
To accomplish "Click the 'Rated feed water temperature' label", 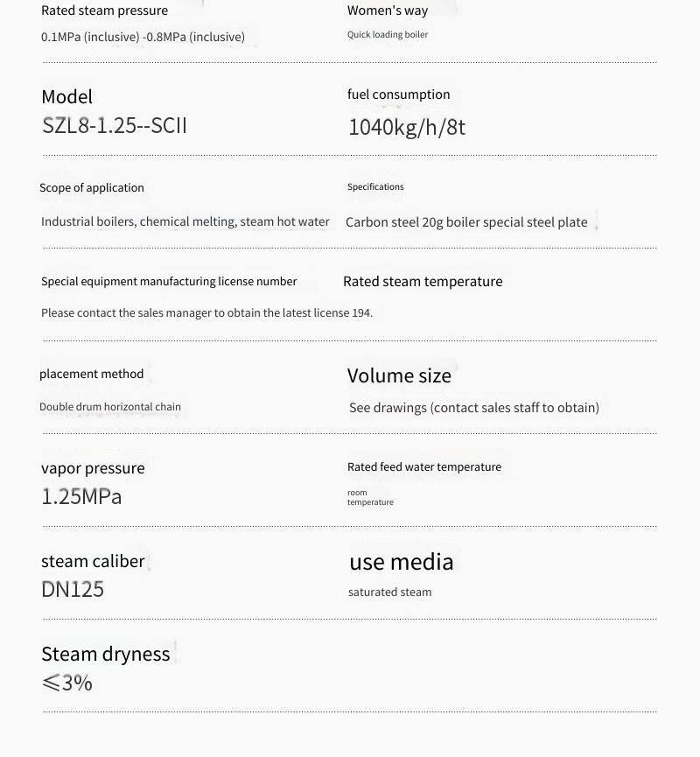I will (x=424, y=467).
